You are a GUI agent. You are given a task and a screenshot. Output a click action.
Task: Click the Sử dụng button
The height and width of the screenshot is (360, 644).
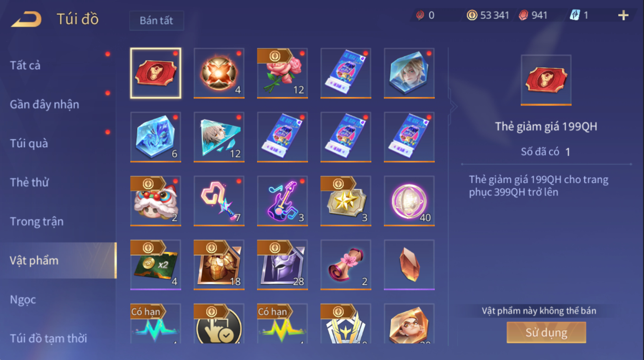(x=546, y=332)
